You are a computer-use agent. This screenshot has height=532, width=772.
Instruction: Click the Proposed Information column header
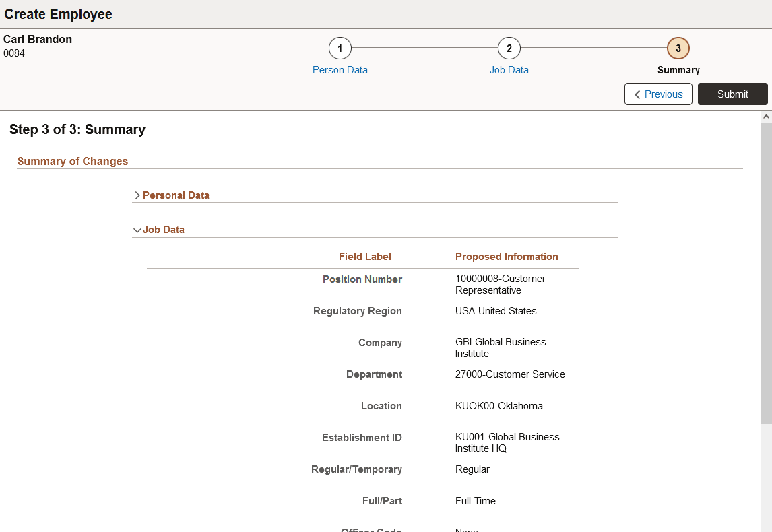pos(506,256)
